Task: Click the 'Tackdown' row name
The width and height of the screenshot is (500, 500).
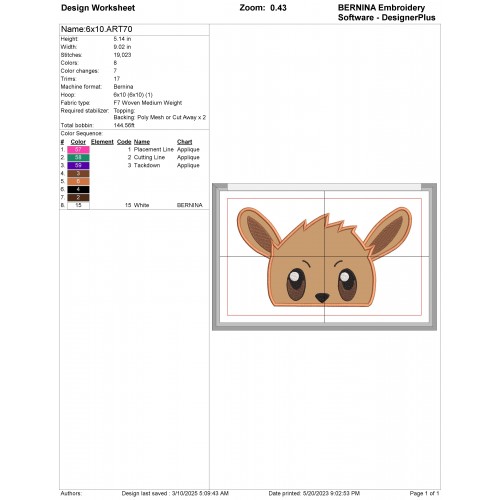Action: click(x=147, y=166)
